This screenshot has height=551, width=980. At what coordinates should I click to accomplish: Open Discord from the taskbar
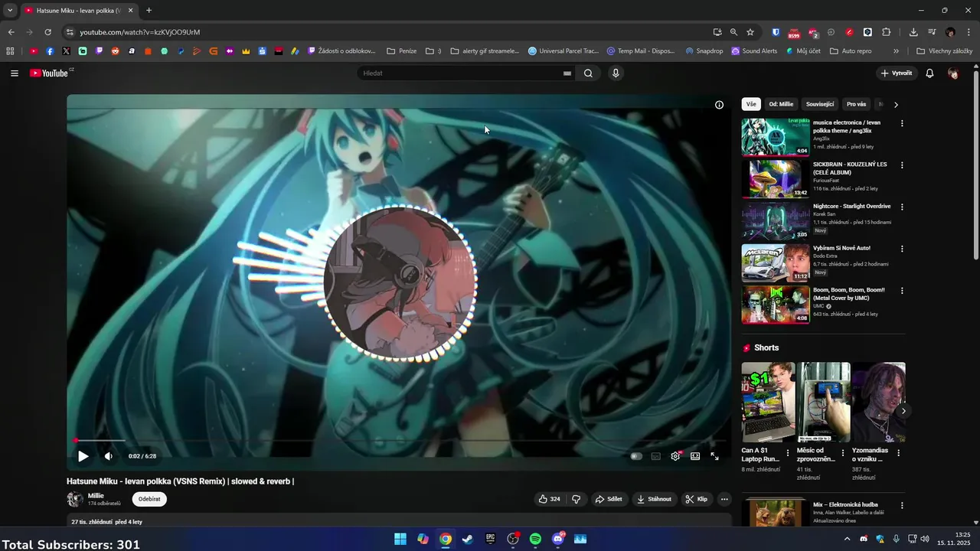(x=558, y=539)
